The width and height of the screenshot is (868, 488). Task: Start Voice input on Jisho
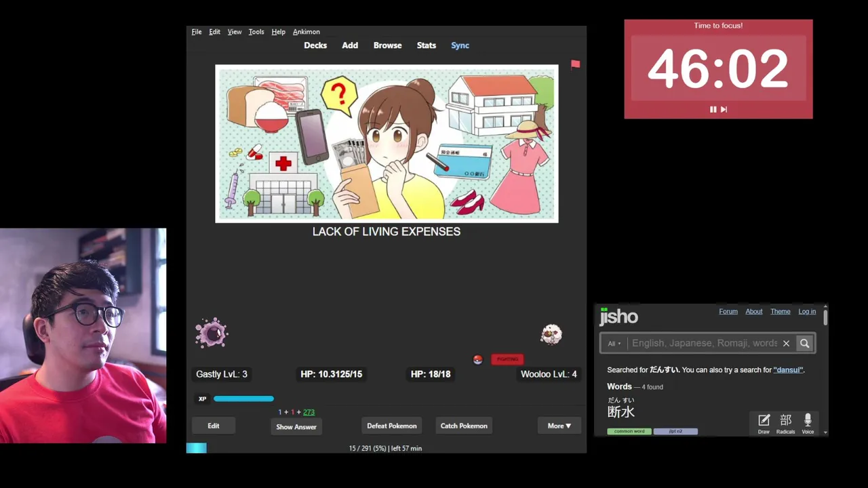pyautogui.click(x=808, y=424)
